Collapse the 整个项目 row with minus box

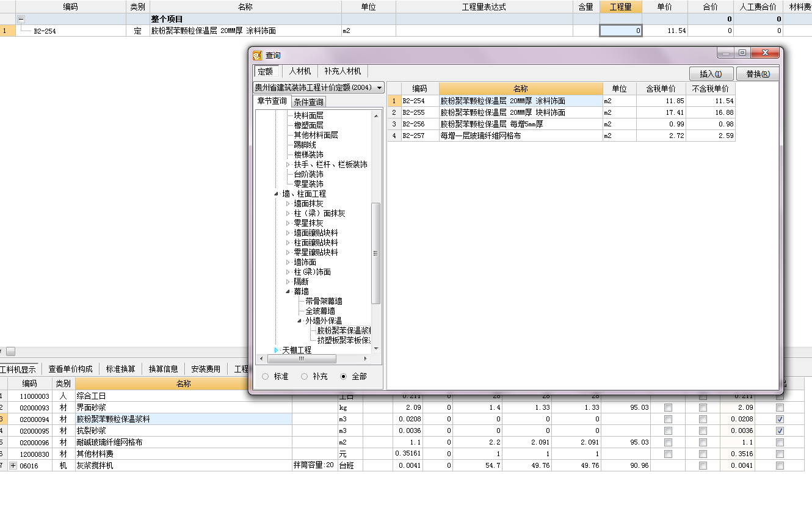click(21, 19)
